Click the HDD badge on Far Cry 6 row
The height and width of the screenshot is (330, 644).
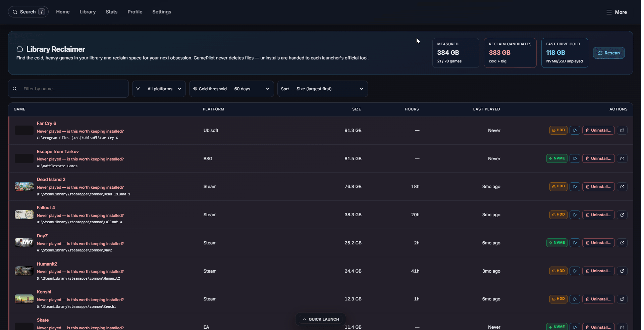(x=558, y=130)
